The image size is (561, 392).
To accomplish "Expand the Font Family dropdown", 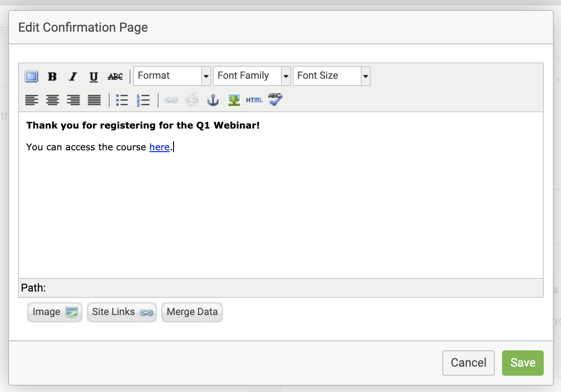I will [x=252, y=76].
